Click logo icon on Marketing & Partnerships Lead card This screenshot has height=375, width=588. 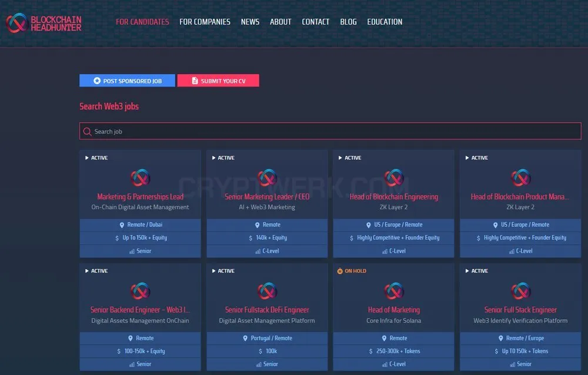(x=141, y=178)
